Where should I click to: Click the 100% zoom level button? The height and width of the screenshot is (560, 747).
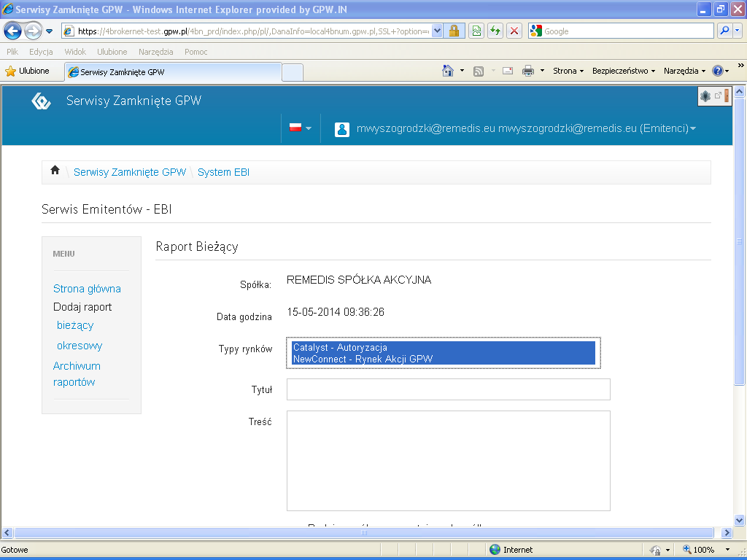[x=698, y=550]
